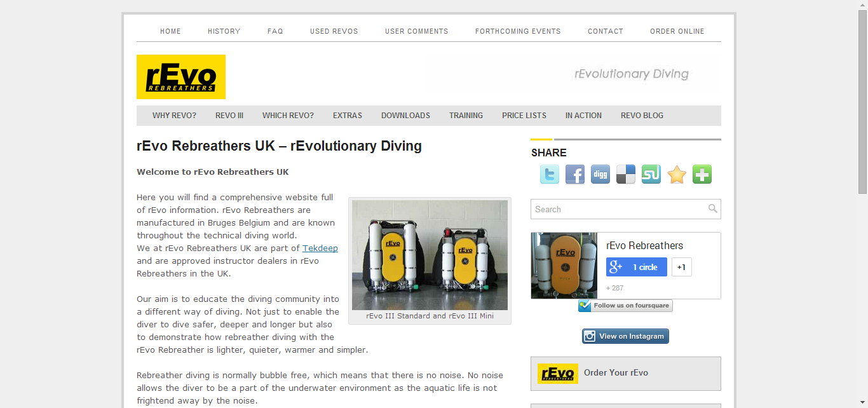Viewport: 868px width, 408px height.
Task: Click the rEvolutionary Diving banner image
Action: point(573,74)
